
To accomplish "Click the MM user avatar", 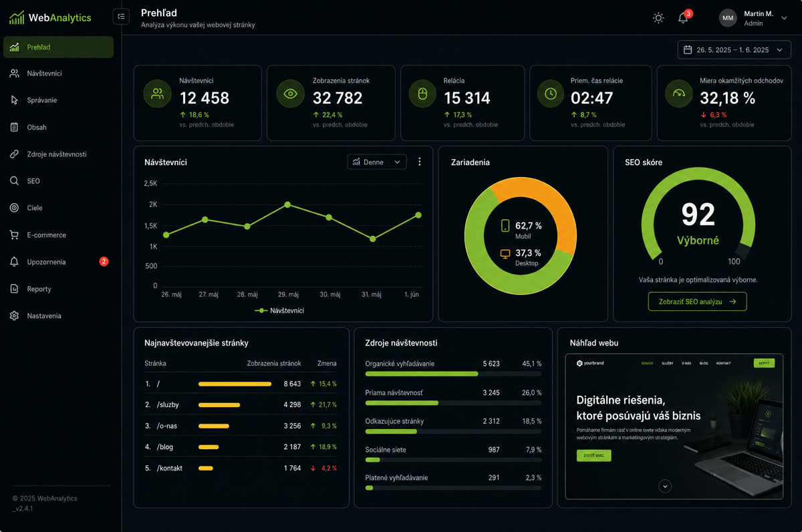I will click(728, 18).
